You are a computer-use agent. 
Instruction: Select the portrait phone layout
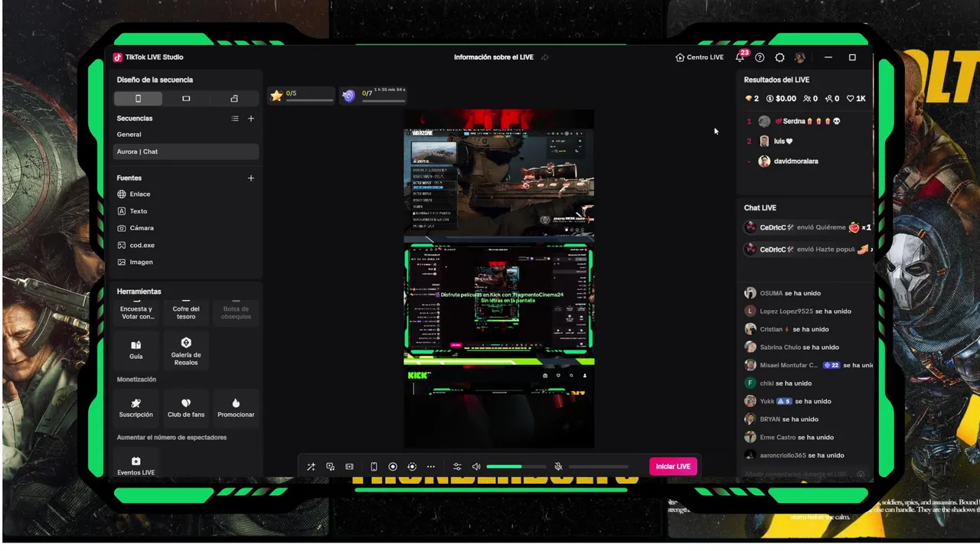pos(138,99)
